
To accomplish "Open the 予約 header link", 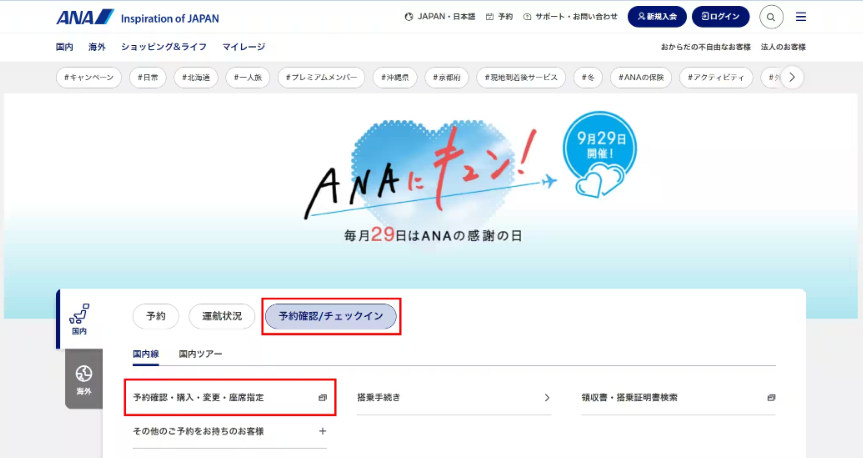I will [499, 17].
